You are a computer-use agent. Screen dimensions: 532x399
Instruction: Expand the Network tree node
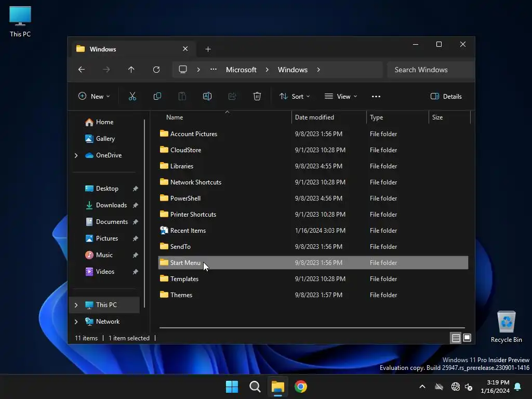(x=76, y=322)
